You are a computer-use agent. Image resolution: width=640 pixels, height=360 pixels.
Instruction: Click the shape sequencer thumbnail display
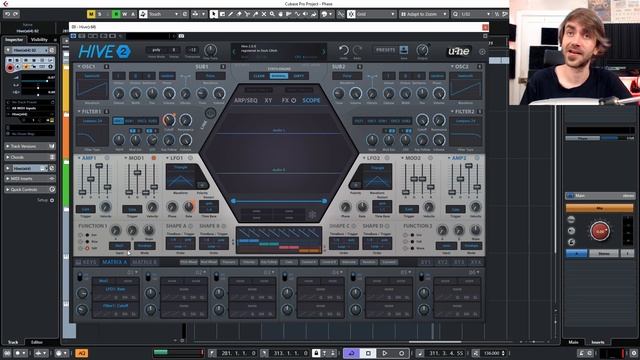(279, 240)
